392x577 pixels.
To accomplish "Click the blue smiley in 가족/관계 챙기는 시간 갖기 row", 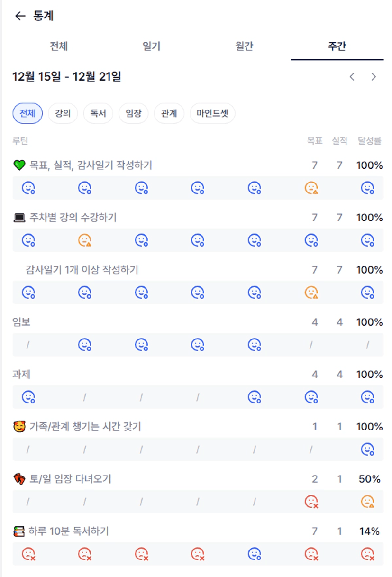I will tap(368, 449).
